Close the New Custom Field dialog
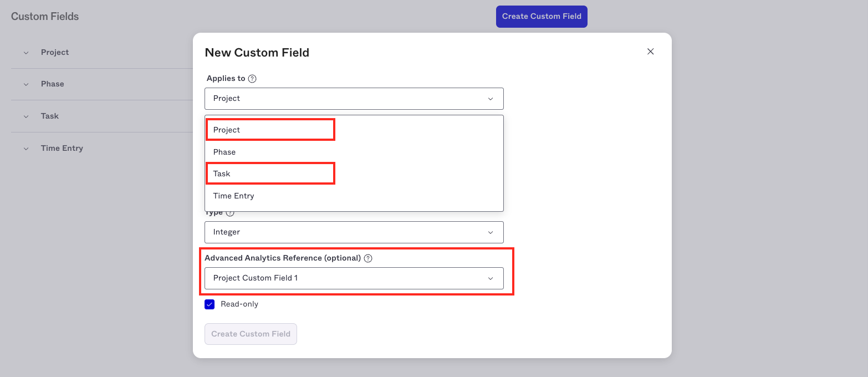Viewport: 868px width, 377px height. 651,52
